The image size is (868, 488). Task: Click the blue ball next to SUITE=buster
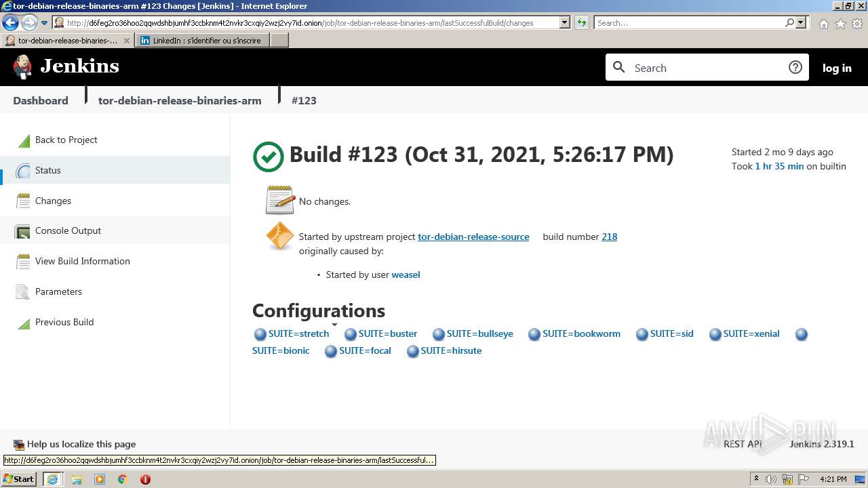pos(350,334)
